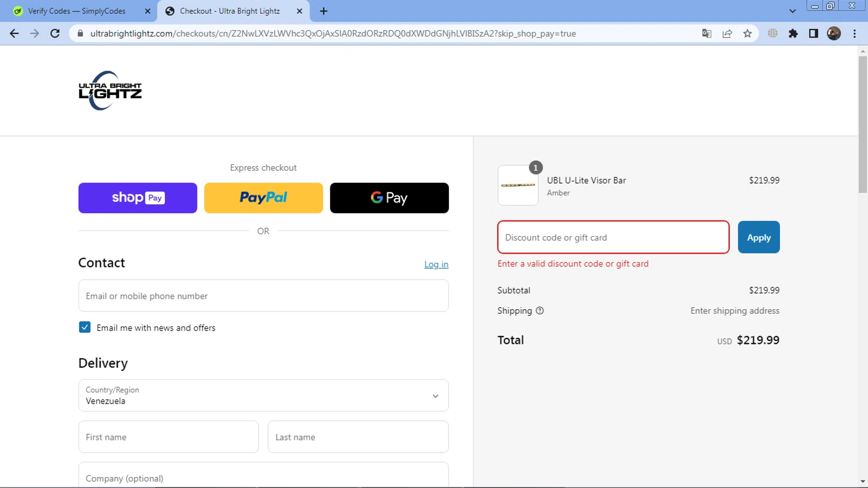Open the Chrome profile avatar

(x=834, y=34)
